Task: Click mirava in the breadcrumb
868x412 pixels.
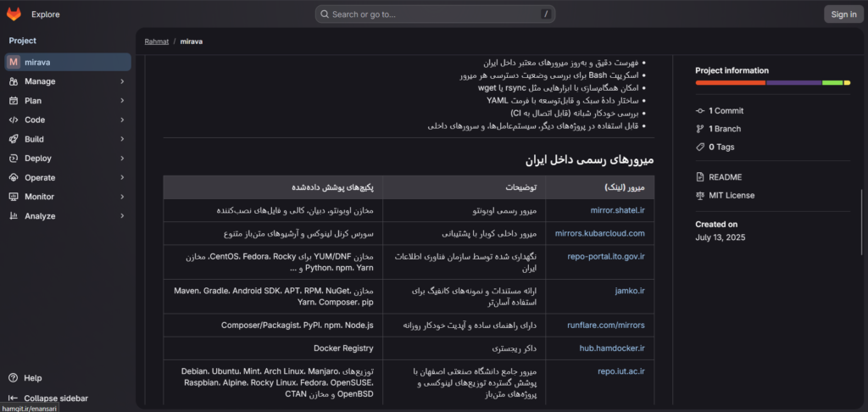Action: 192,42
